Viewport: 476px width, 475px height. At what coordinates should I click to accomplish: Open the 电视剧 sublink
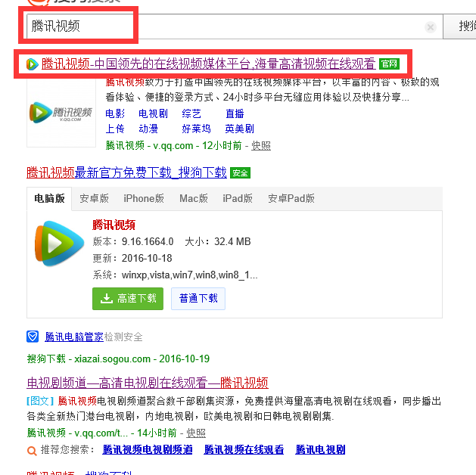(153, 113)
